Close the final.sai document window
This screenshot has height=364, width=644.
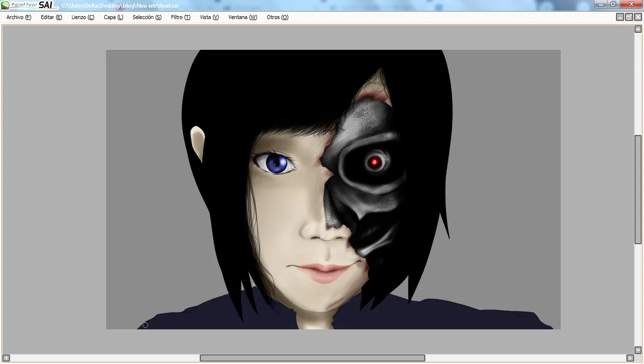click(x=637, y=17)
